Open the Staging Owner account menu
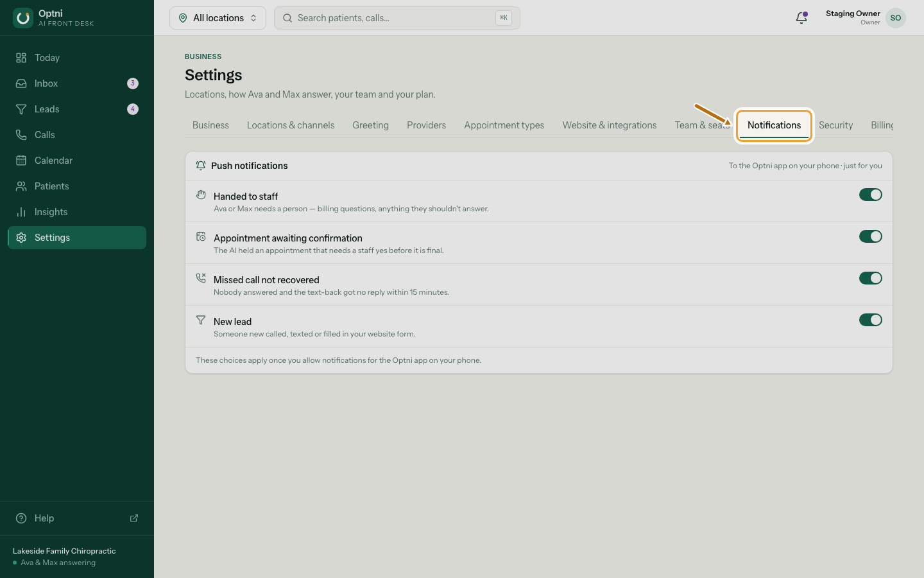Viewport: 924px width, 578px height. (x=866, y=18)
